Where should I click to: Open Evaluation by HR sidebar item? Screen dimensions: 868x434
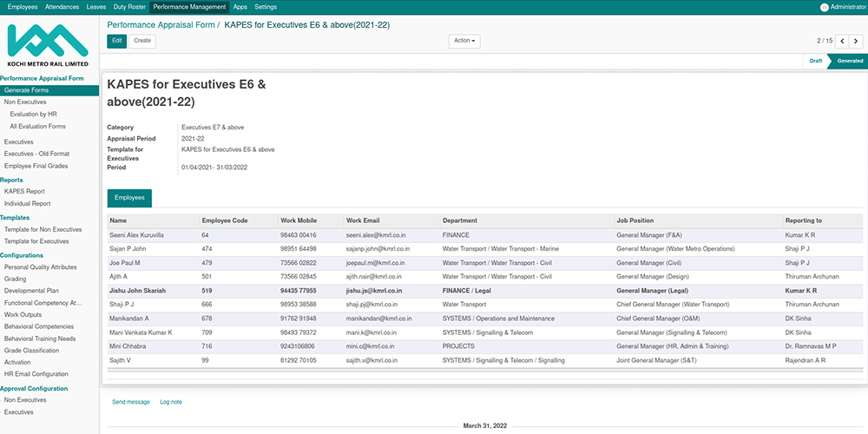(33, 114)
